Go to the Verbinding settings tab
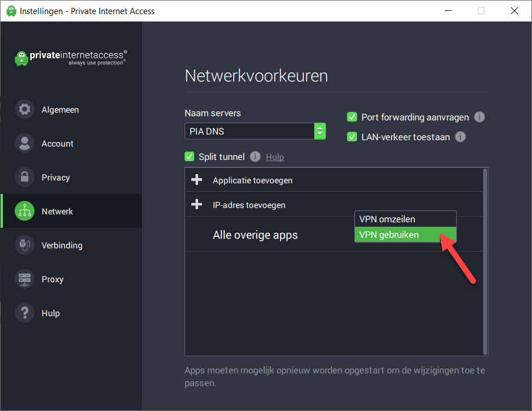The height and width of the screenshot is (411, 532). [x=71, y=245]
